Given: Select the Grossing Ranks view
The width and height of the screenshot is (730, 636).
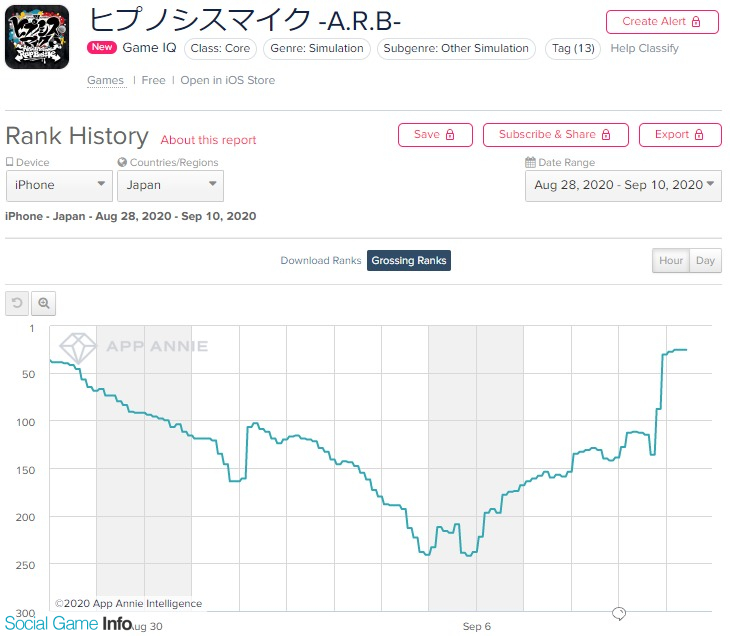Looking at the screenshot, I should 409,261.
